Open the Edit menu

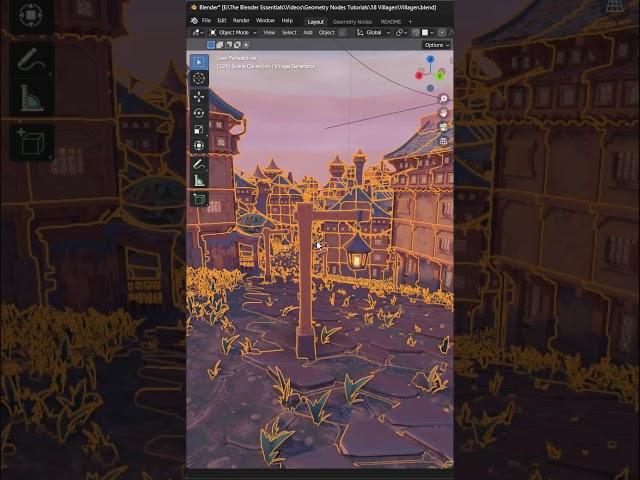(x=222, y=20)
